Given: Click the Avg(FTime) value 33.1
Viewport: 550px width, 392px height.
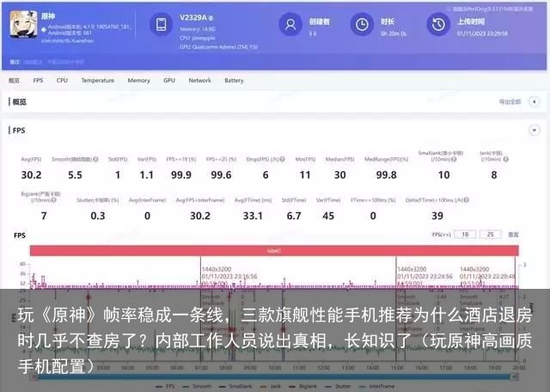Looking at the screenshot, I should pos(253,216).
